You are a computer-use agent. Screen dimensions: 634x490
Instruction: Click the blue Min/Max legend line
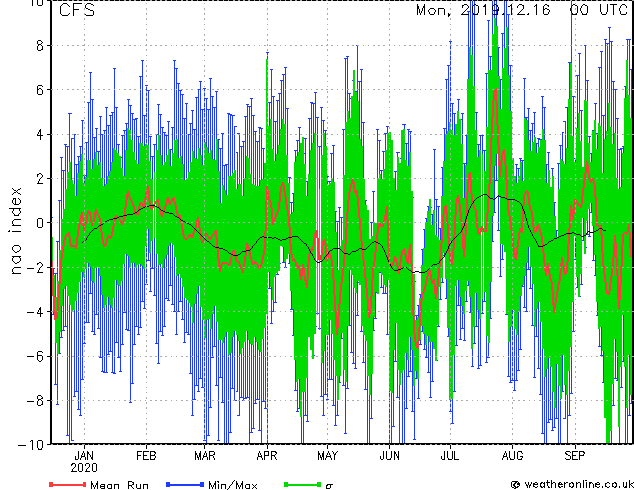[185, 484]
